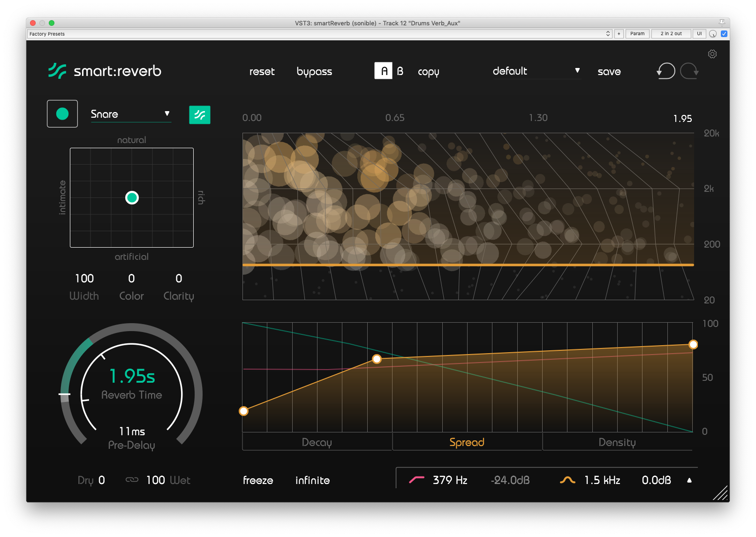Click the 20k frequency axis label
Viewport: 756px width, 537px height.
(x=711, y=133)
